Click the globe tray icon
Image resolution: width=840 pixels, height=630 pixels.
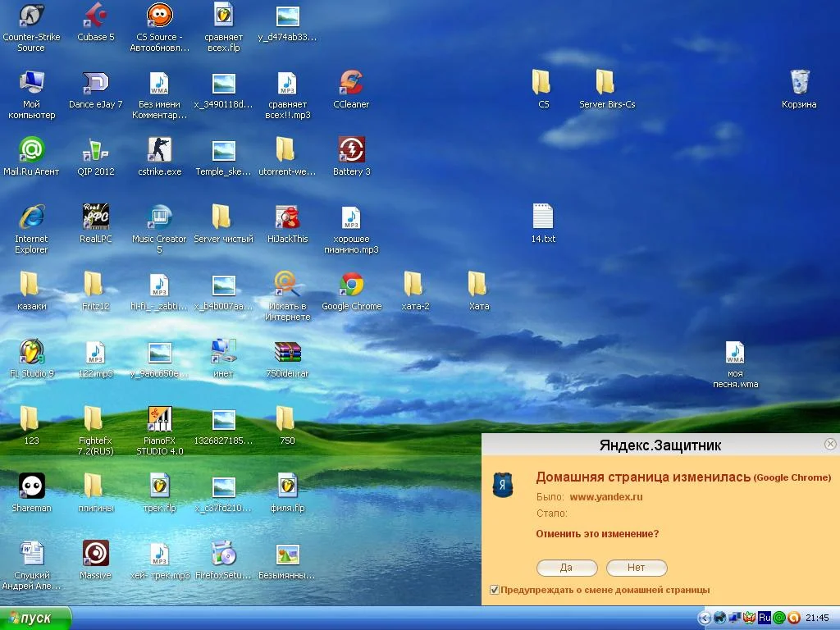[x=719, y=619]
